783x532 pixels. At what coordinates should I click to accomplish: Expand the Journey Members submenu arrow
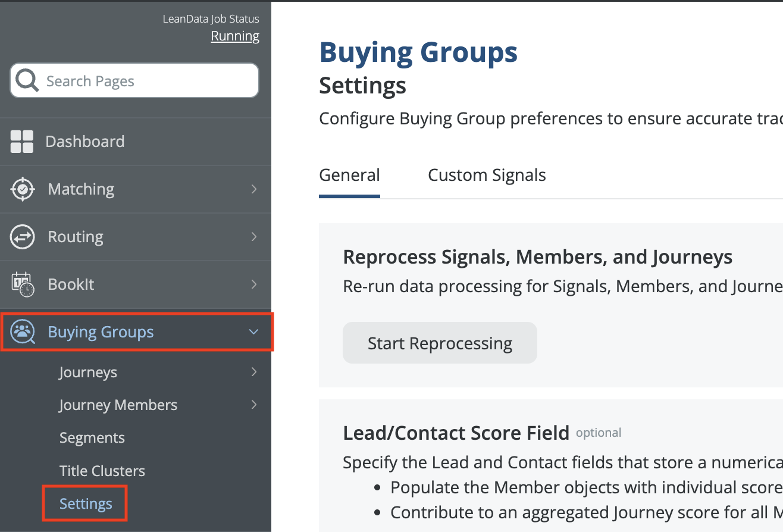tap(254, 405)
